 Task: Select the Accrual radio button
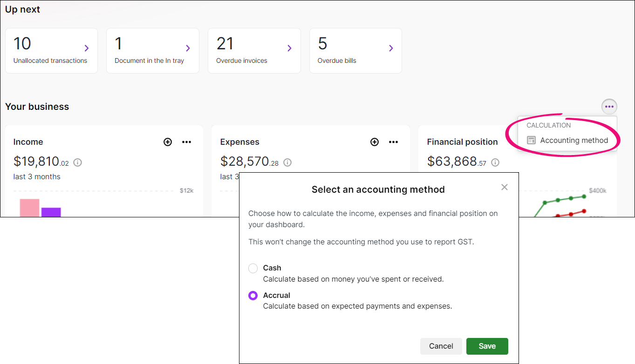pyautogui.click(x=253, y=296)
